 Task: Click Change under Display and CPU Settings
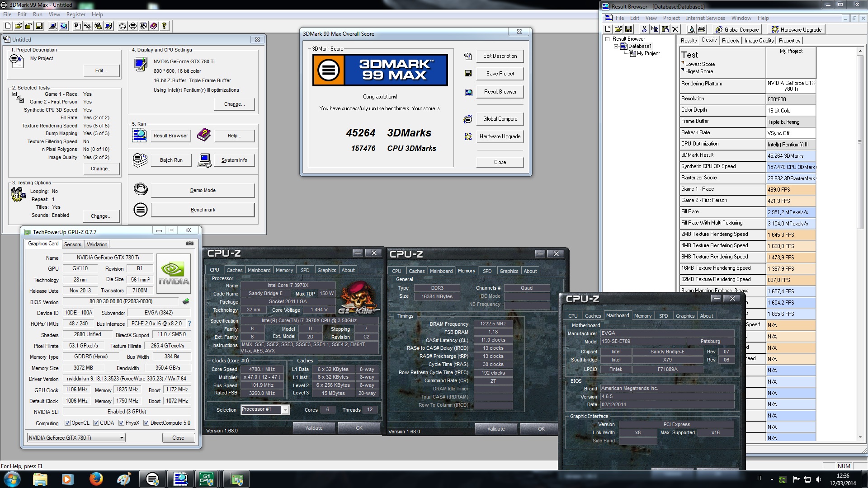pyautogui.click(x=234, y=104)
